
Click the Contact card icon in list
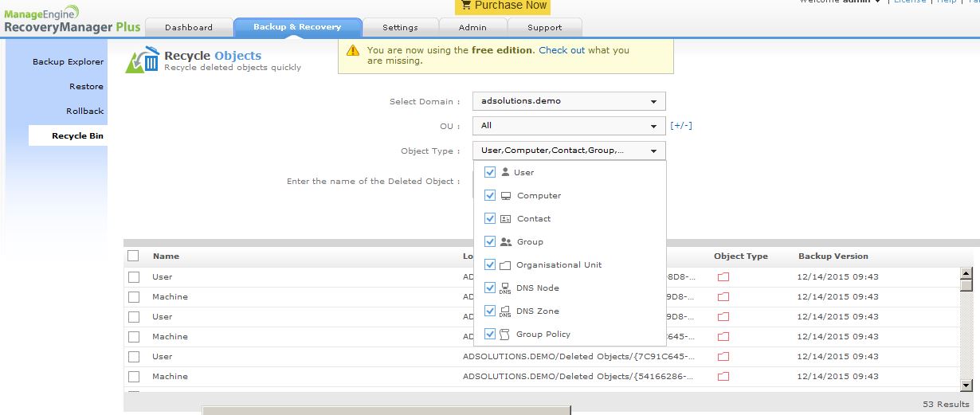coord(505,219)
